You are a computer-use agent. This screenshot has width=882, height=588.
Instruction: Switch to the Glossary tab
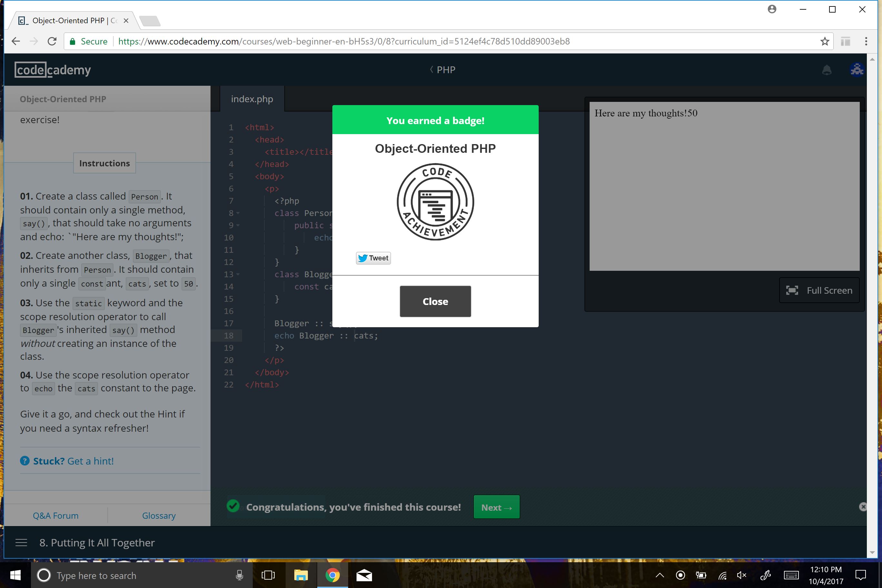tap(159, 514)
